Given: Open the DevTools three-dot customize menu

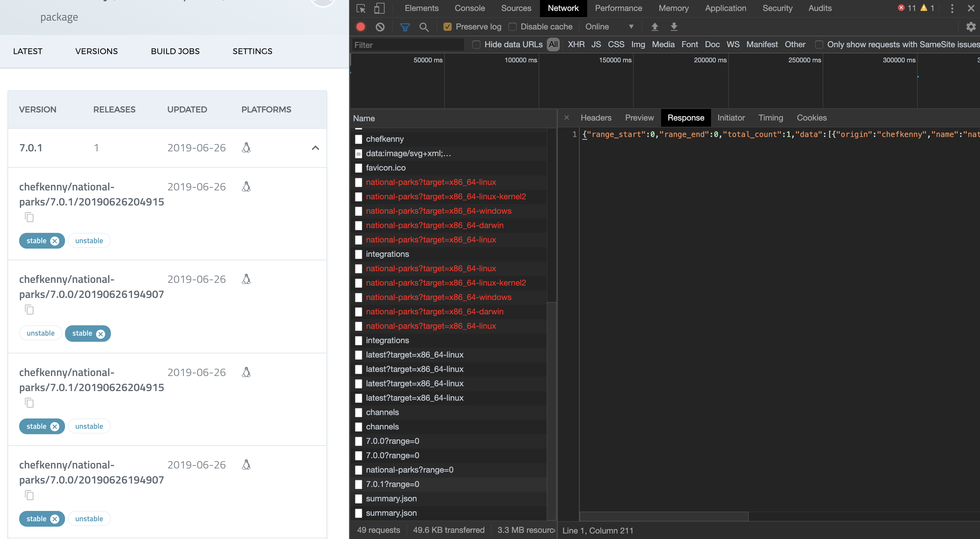Looking at the screenshot, I should (x=952, y=8).
